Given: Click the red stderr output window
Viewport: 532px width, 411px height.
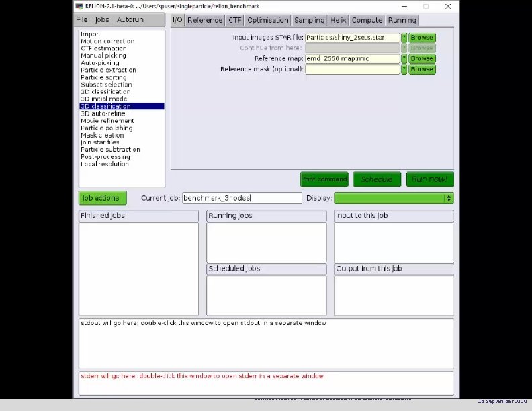Looking at the screenshot, I should click(267, 383).
